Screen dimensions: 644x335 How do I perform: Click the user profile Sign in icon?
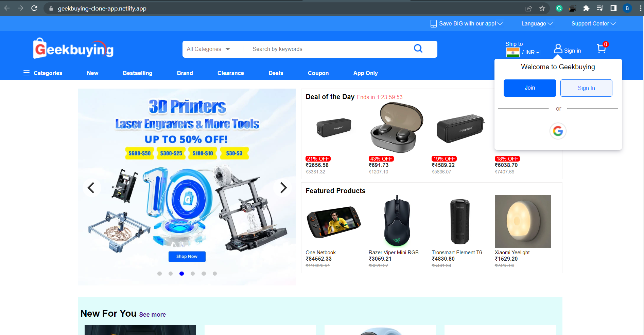[558, 49]
